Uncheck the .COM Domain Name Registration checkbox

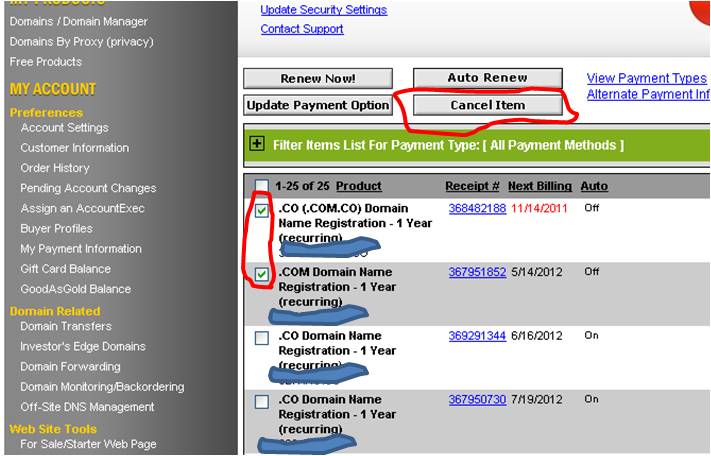click(x=261, y=274)
